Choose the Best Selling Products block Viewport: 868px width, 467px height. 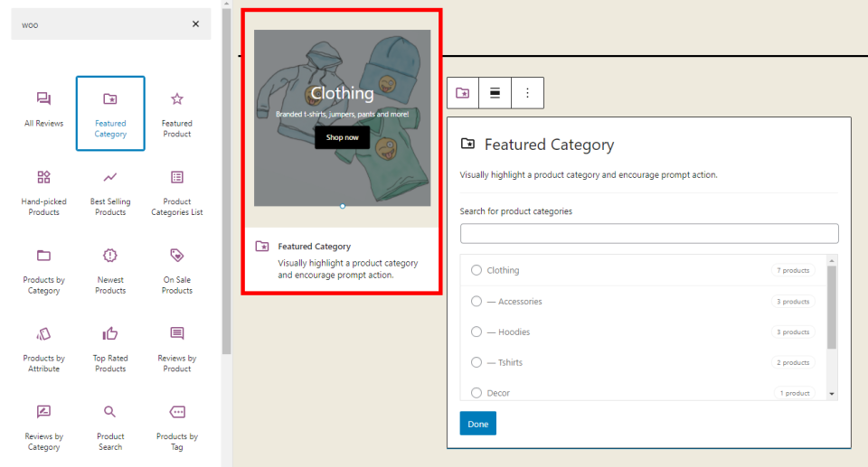(110, 188)
